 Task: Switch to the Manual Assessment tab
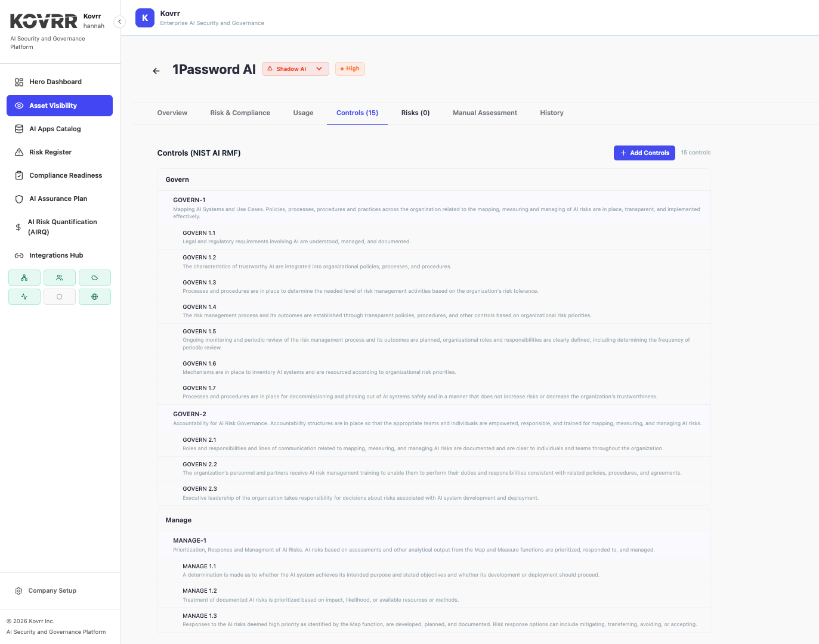pos(485,113)
